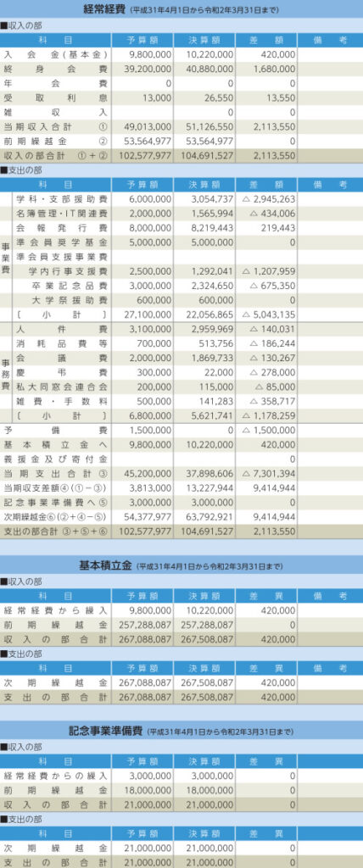Click the actual value 1,869,733

(212, 359)
